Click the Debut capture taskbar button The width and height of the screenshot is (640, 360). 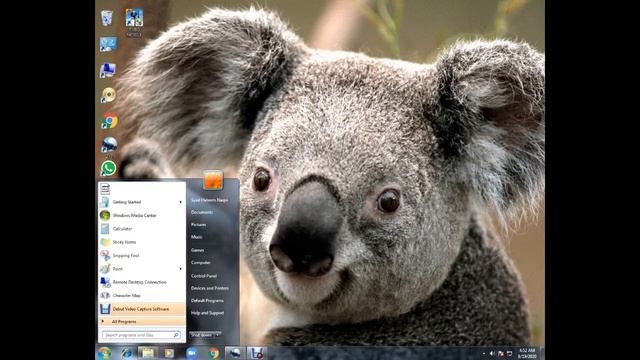[257, 353]
